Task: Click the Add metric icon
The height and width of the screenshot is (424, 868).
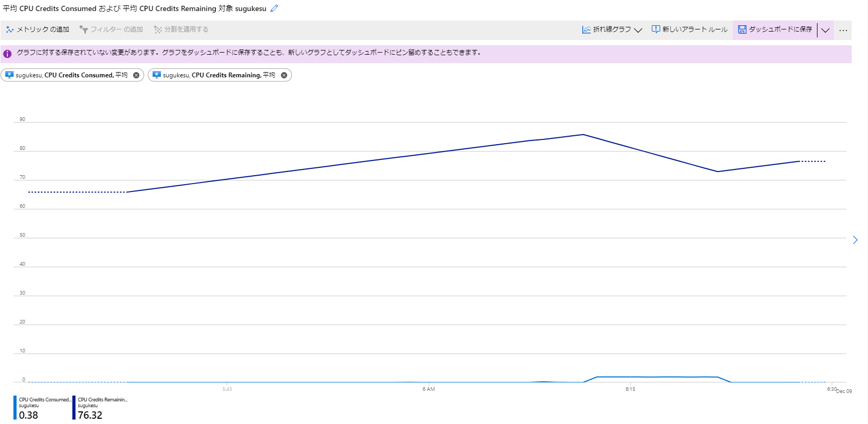Action: coord(10,29)
